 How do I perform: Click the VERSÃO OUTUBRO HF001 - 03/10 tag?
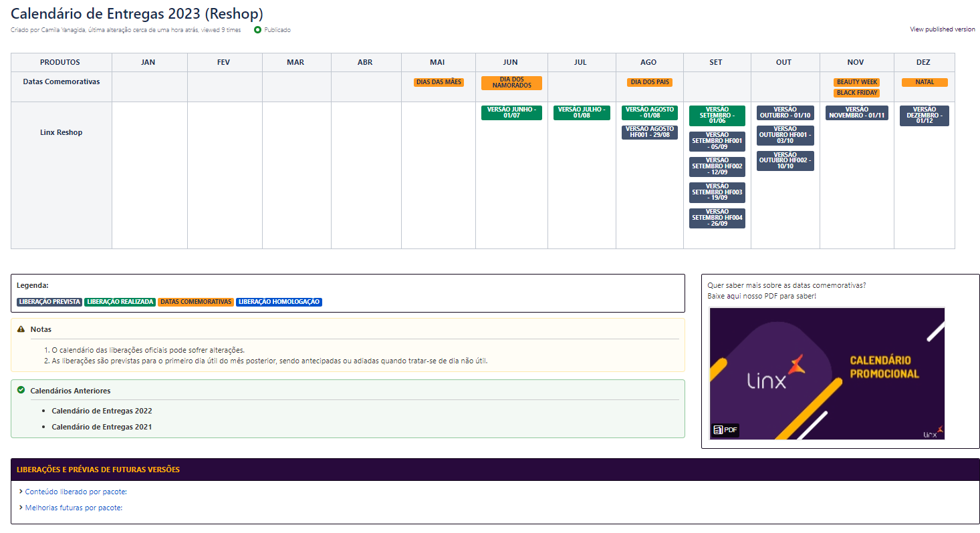785,136
